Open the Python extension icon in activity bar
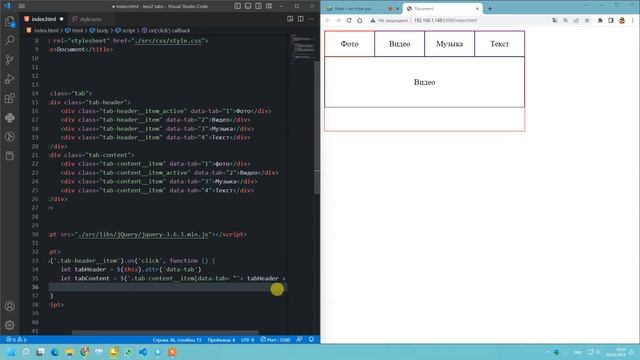This screenshot has height=360, width=640. pos(9,118)
